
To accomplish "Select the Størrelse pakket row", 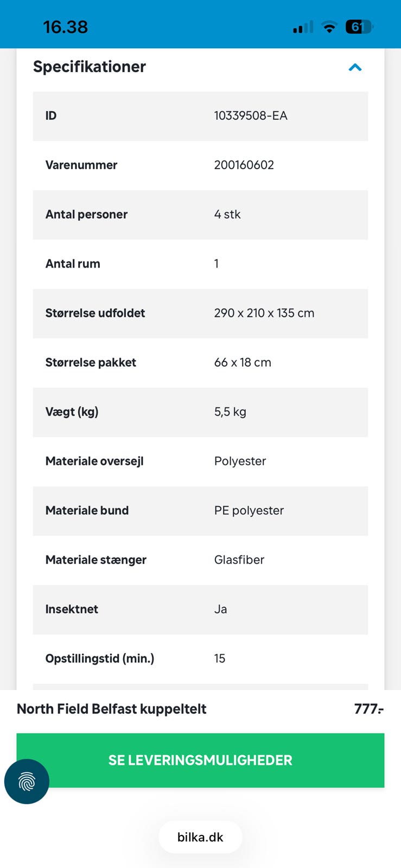I will click(x=200, y=362).
